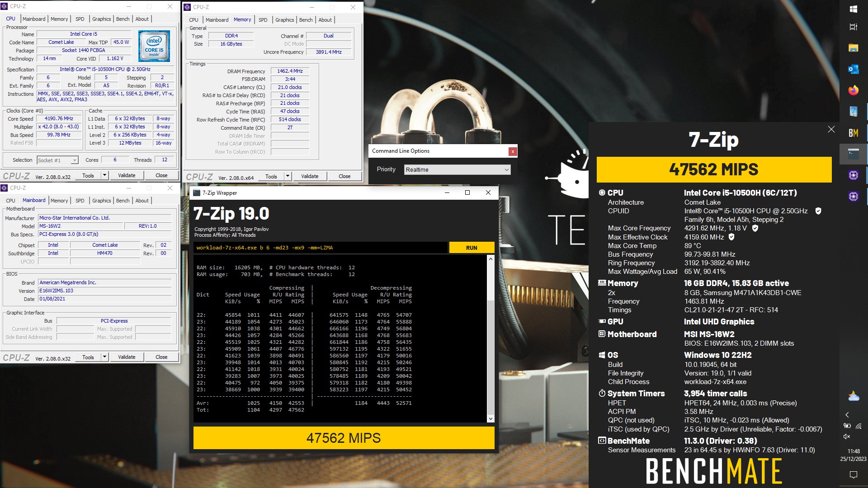Screen dimensions: 868x488
Task: Open the BenchMate icon in the taskbar
Action: click(853, 133)
